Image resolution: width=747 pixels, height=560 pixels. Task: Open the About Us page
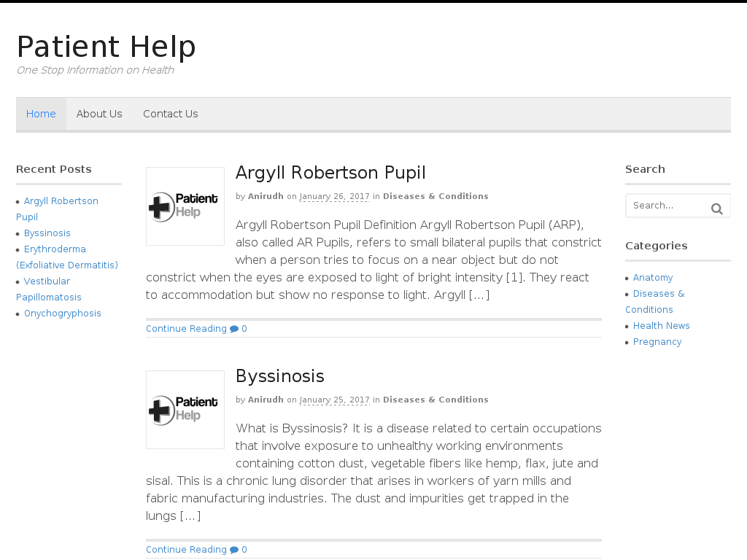coord(99,114)
